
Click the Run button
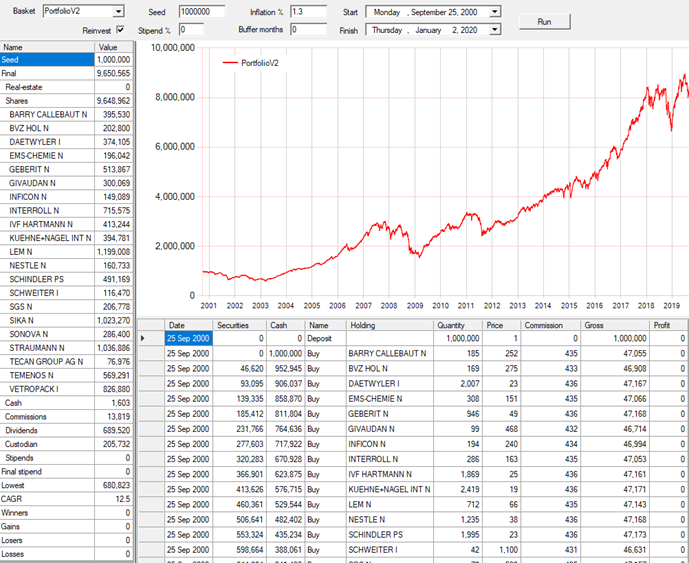pyautogui.click(x=544, y=22)
